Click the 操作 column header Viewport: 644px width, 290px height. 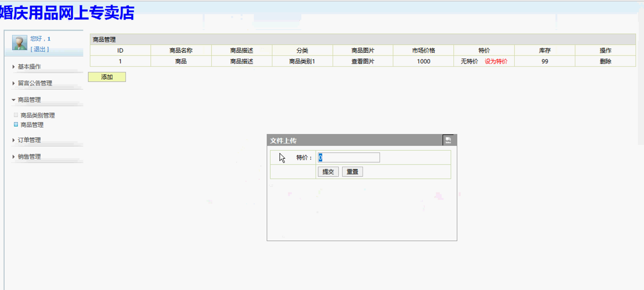[605, 51]
